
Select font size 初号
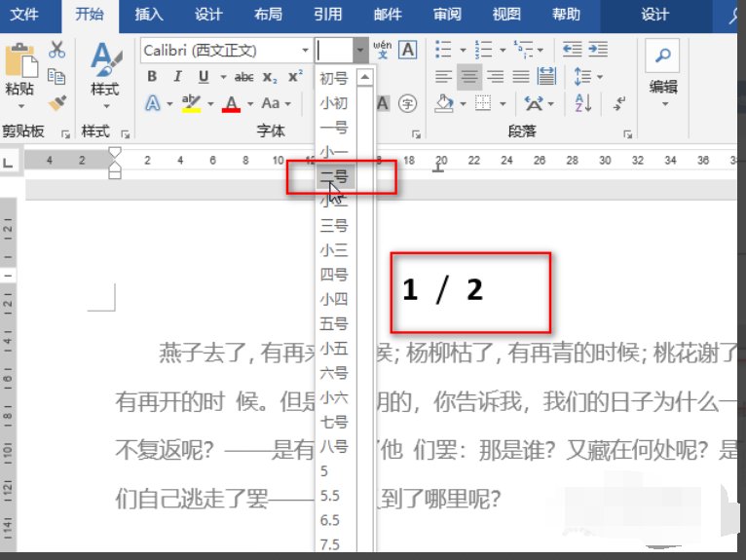coord(334,78)
